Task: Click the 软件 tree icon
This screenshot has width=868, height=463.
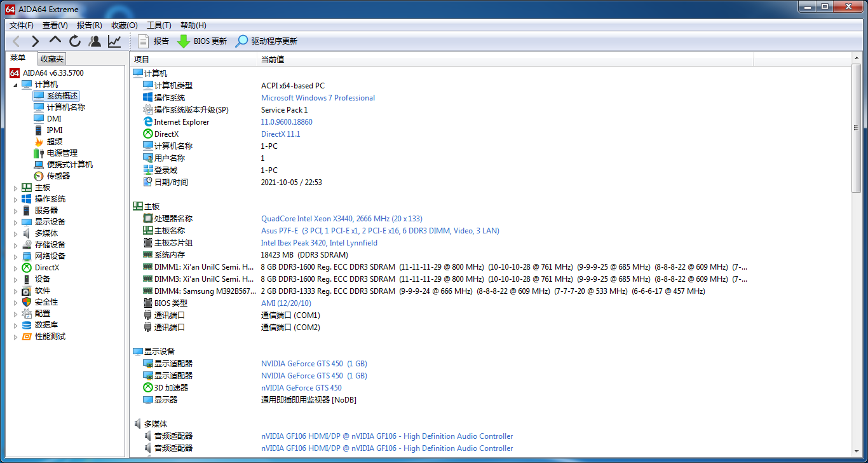Action: [27, 291]
